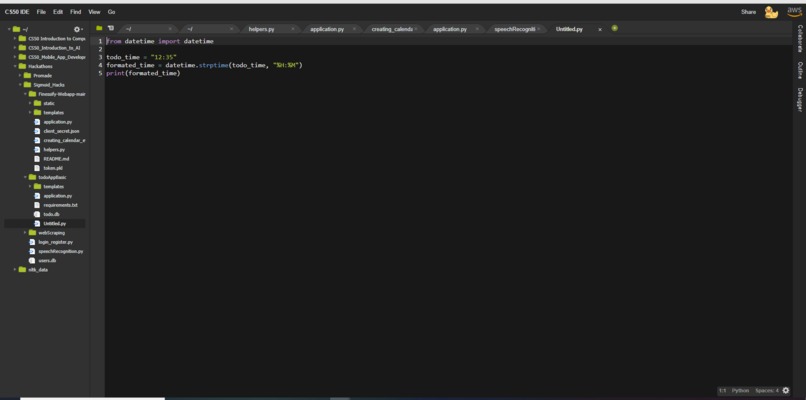Click the login_register.py file icon
The height and width of the screenshot is (400, 806).
pyautogui.click(x=32, y=242)
